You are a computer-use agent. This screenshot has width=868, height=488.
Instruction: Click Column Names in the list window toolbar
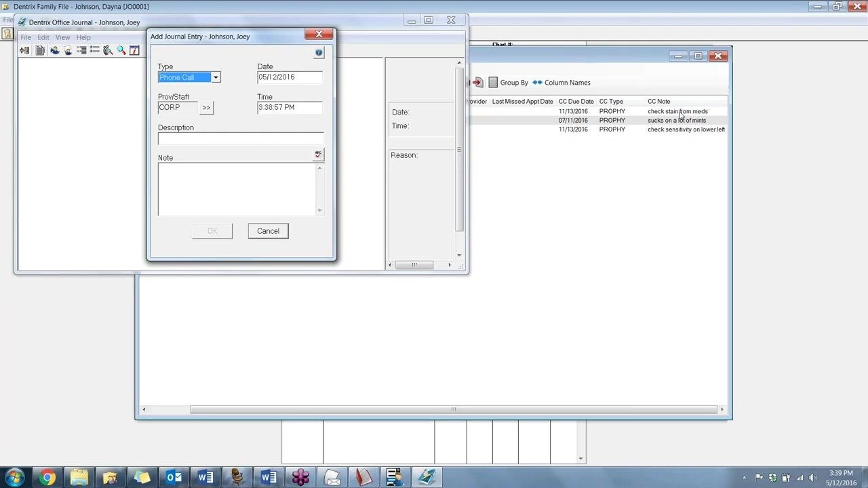pos(561,83)
